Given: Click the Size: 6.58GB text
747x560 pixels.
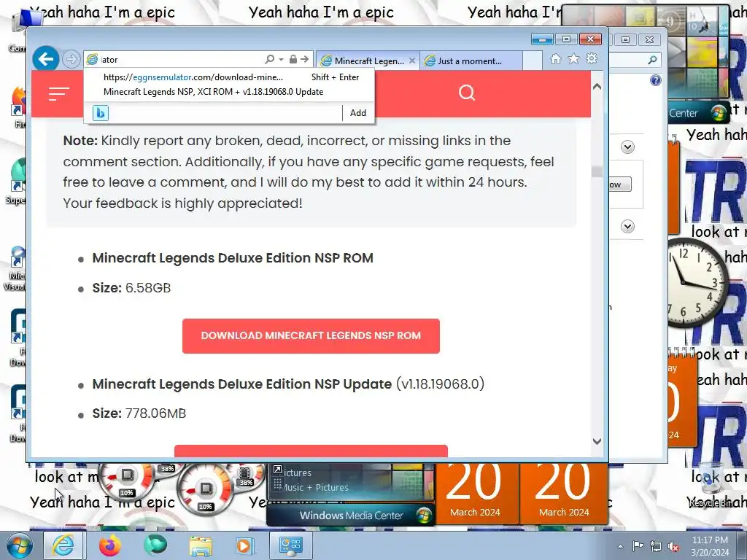Looking at the screenshot, I should pos(131,288).
